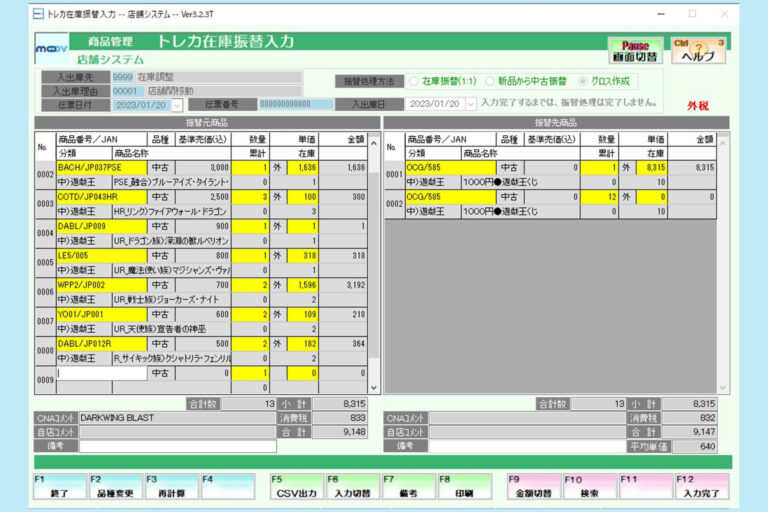Click F7 備考 button

408,487
